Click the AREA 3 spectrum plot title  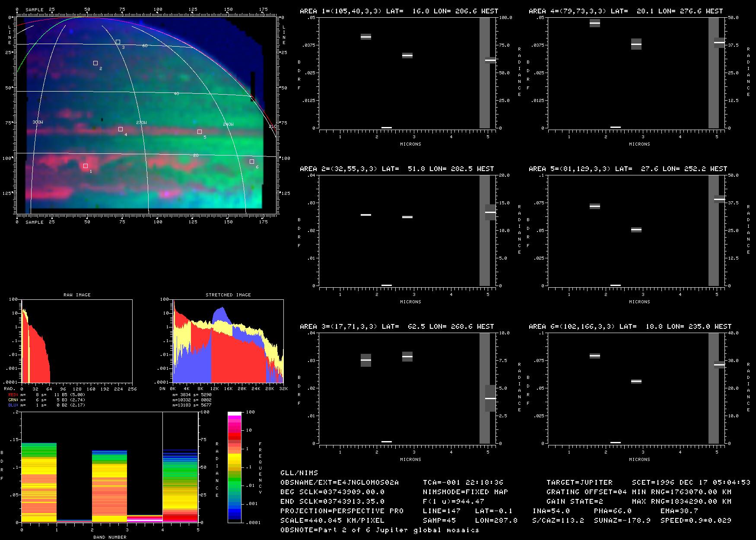(397, 327)
